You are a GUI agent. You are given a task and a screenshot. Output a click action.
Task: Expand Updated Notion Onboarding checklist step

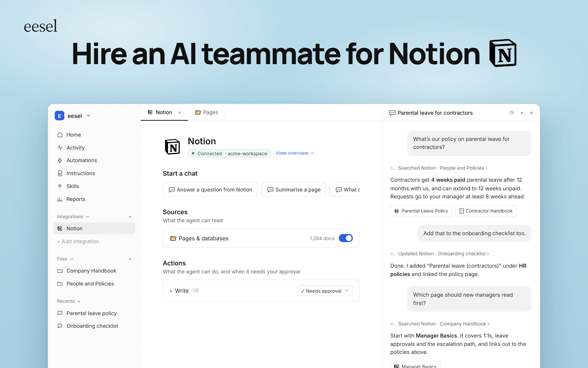(x=440, y=254)
